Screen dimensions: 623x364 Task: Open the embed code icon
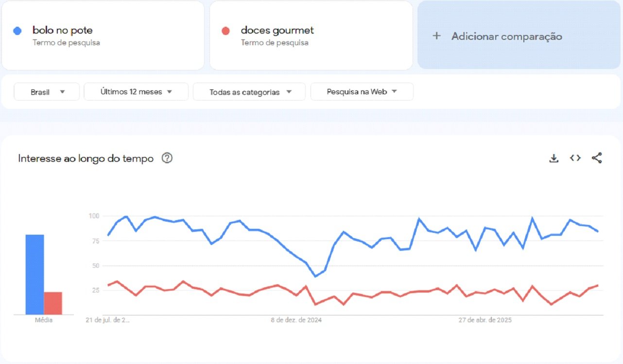click(575, 158)
